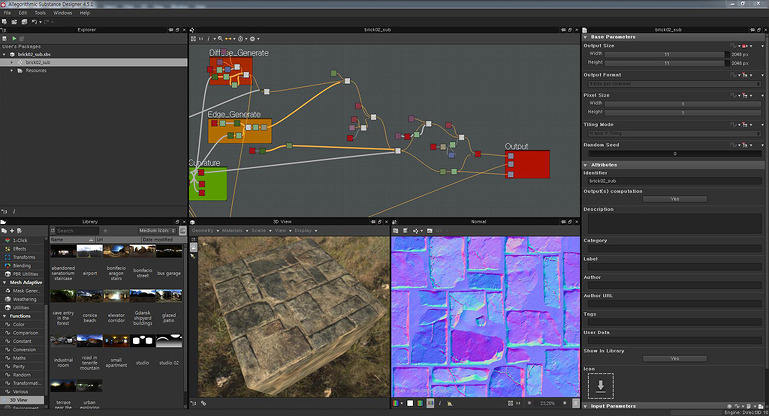Open the Output Format dropdown
The height and width of the screenshot is (416, 769).
(x=674, y=84)
